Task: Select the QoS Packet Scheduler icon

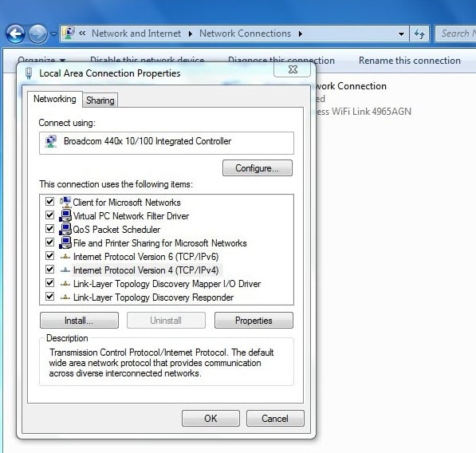Action: (x=65, y=229)
